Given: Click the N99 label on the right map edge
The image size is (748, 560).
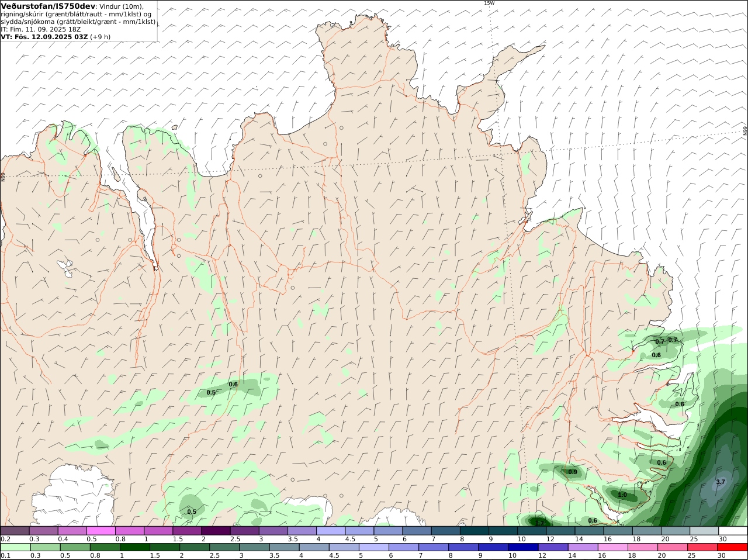Looking at the screenshot, I should pos(745,132).
